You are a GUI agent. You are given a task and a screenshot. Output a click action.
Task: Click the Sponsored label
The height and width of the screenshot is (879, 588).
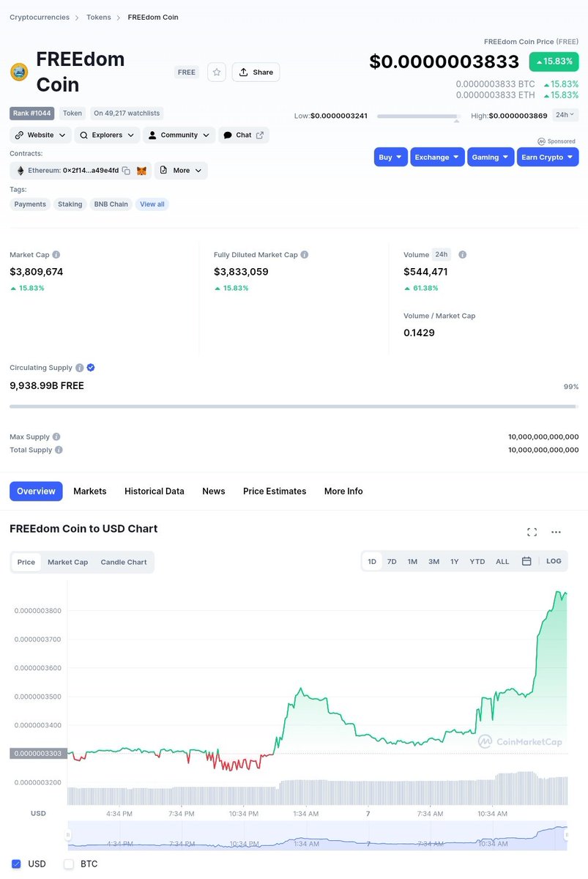point(557,141)
